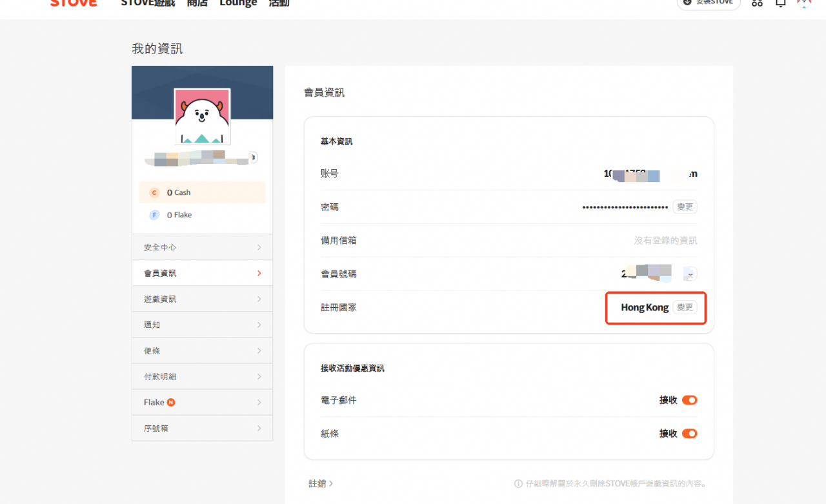Open the apps grid icon in the header
The width and height of the screenshot is (826, 504).
tap(756, 3)
